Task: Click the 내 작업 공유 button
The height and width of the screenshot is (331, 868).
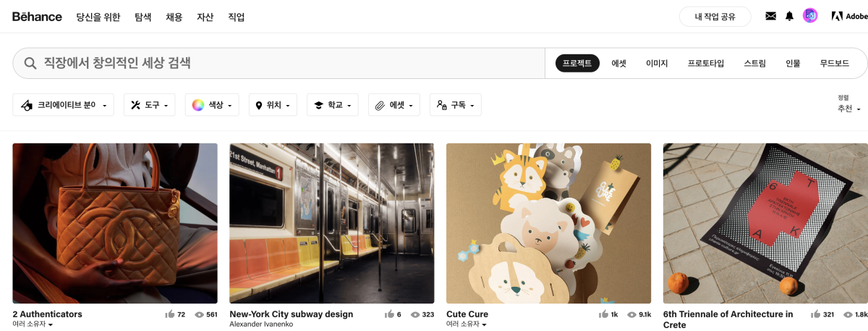Action: (715, 17)
